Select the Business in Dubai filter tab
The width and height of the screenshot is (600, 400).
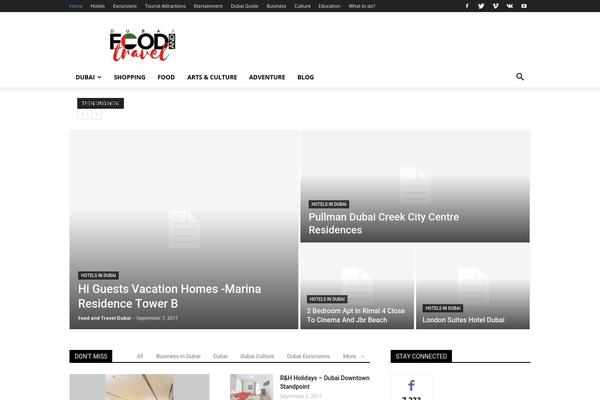pos(178,356)
